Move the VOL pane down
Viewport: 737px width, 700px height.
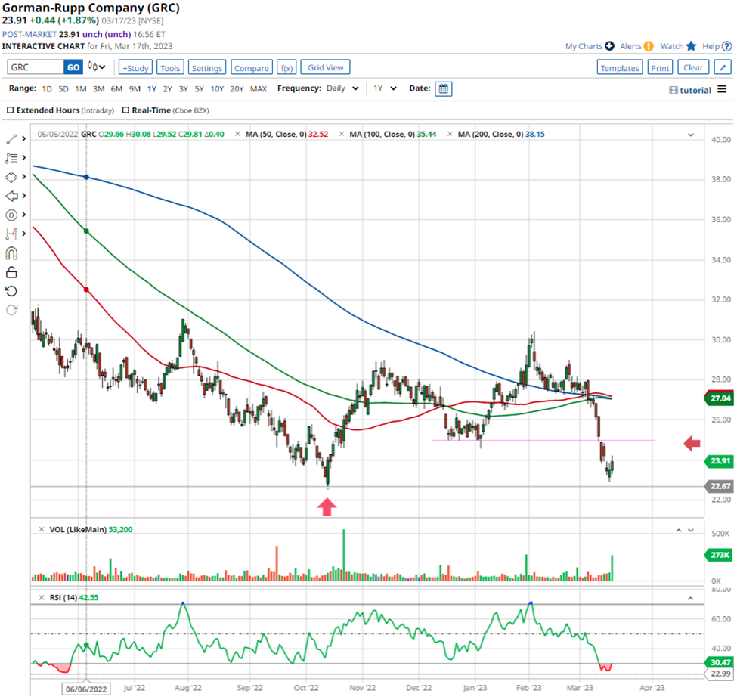pos(690,530)
